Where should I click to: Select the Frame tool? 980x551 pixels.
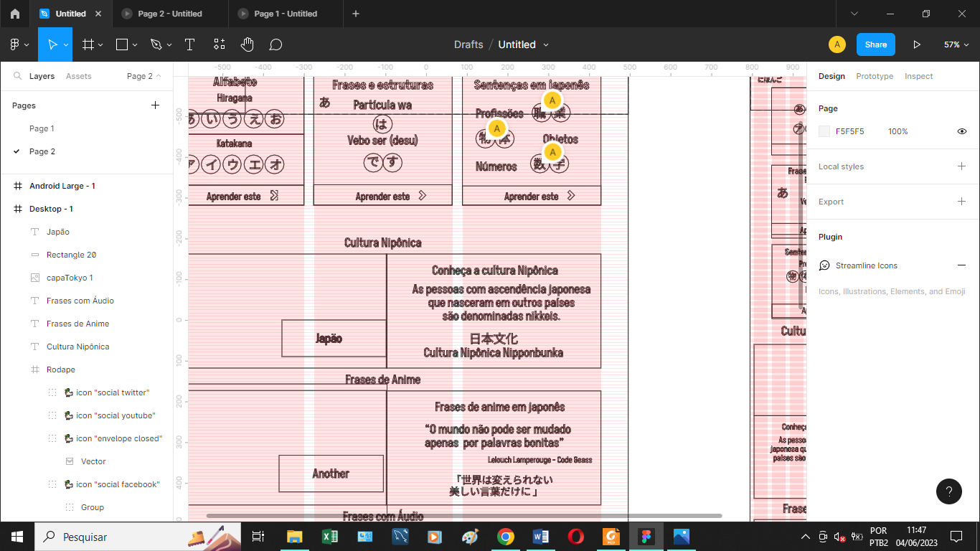coord(88,44)
